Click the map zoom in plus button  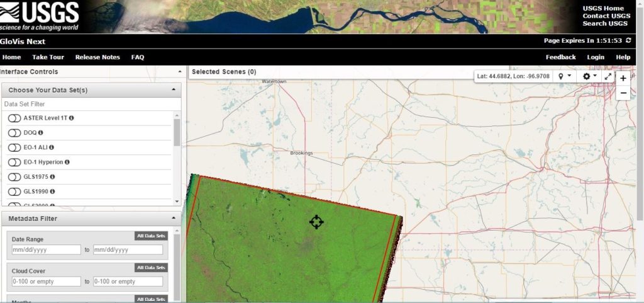[x=623, y=78]
